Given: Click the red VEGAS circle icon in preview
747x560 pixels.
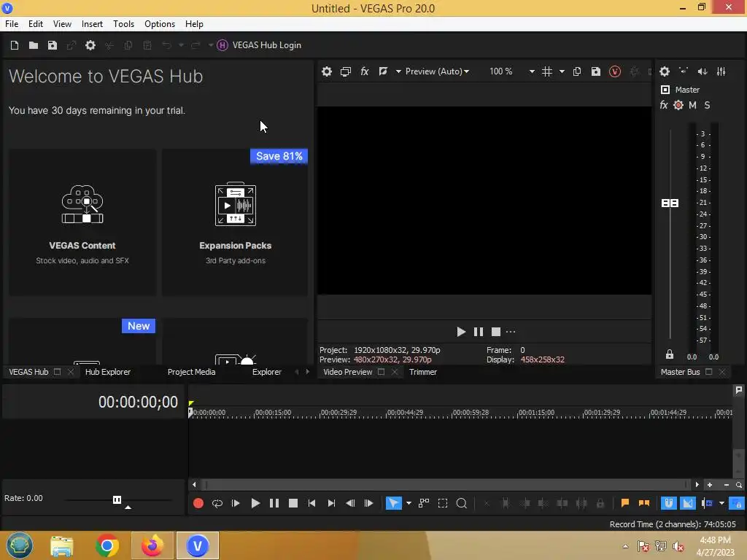Looking at the screenshot, I should (614, 71).
